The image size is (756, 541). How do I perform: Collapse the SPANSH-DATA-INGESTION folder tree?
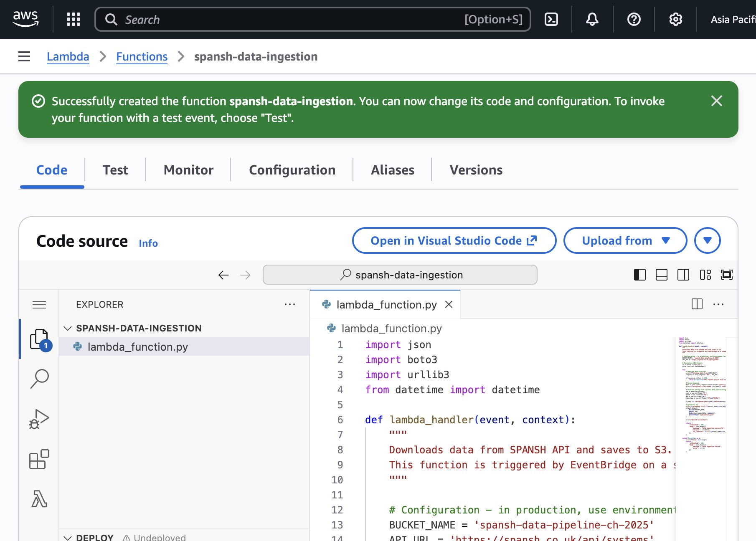point(68,328)
